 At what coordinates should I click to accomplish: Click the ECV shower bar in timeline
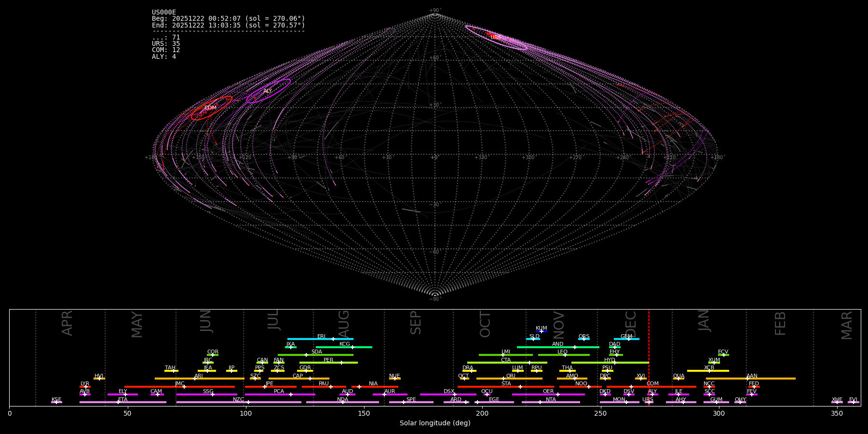tap(723, 355)
